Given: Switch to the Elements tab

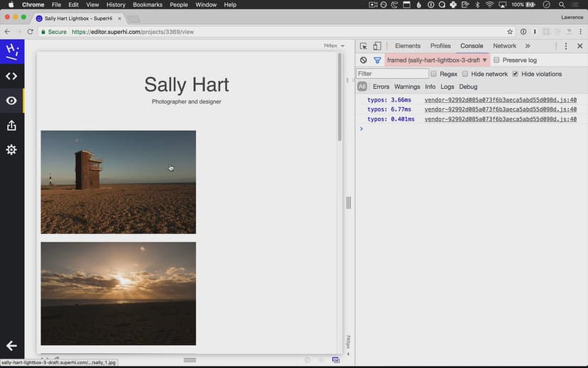Looking at the screenshot, I should click(x=408, y=46).
